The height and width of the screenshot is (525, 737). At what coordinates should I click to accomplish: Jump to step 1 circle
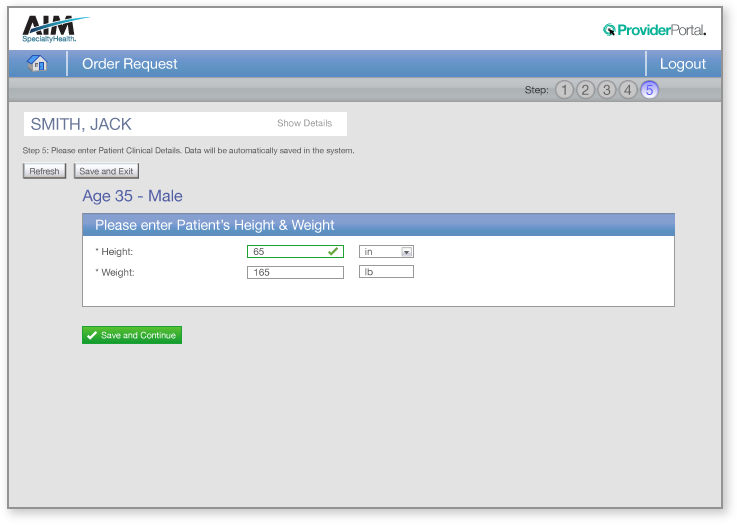point(564,90)
